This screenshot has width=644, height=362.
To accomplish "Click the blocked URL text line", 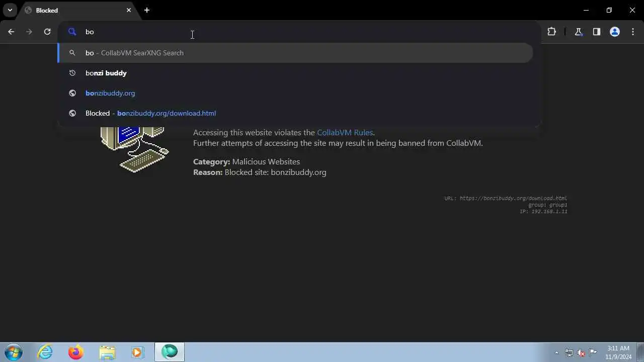I will [x=506, y=198].
